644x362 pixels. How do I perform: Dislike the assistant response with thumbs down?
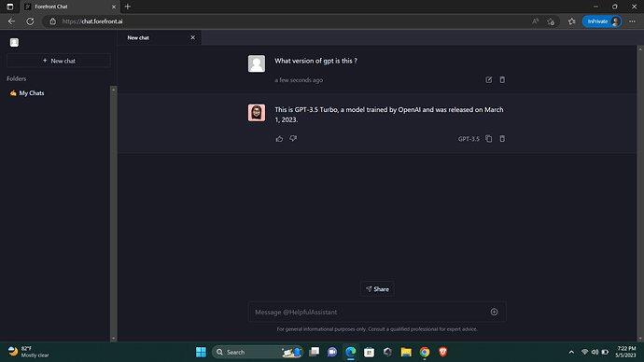(x=293, y=139)
